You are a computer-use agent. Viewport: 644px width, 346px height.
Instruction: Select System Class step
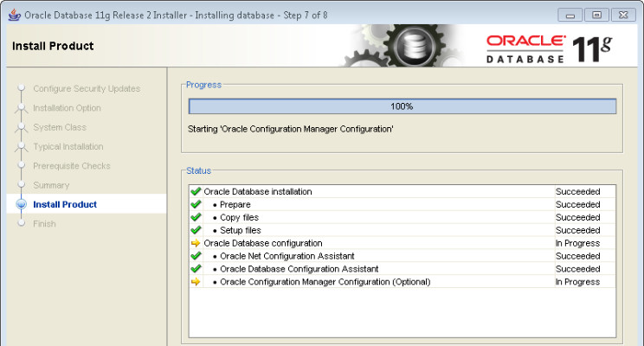pos(60,127)
